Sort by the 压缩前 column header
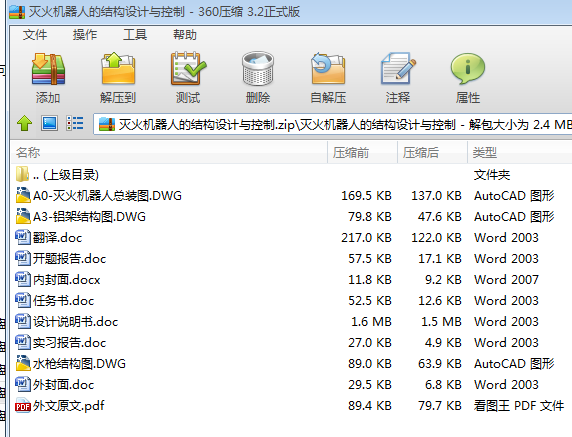This screenshot has width=572, height=437. point(362,152)
